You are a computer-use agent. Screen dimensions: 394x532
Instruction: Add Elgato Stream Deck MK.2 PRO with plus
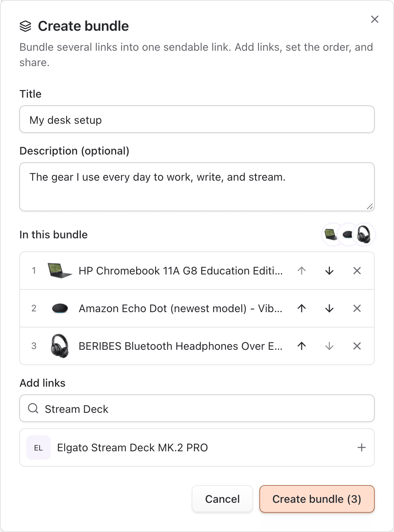[362, 447]
